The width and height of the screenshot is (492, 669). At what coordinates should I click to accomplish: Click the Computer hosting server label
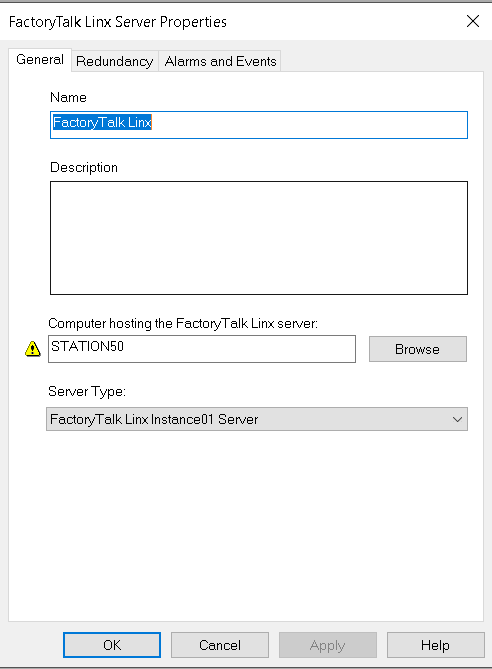click(183, 323)
